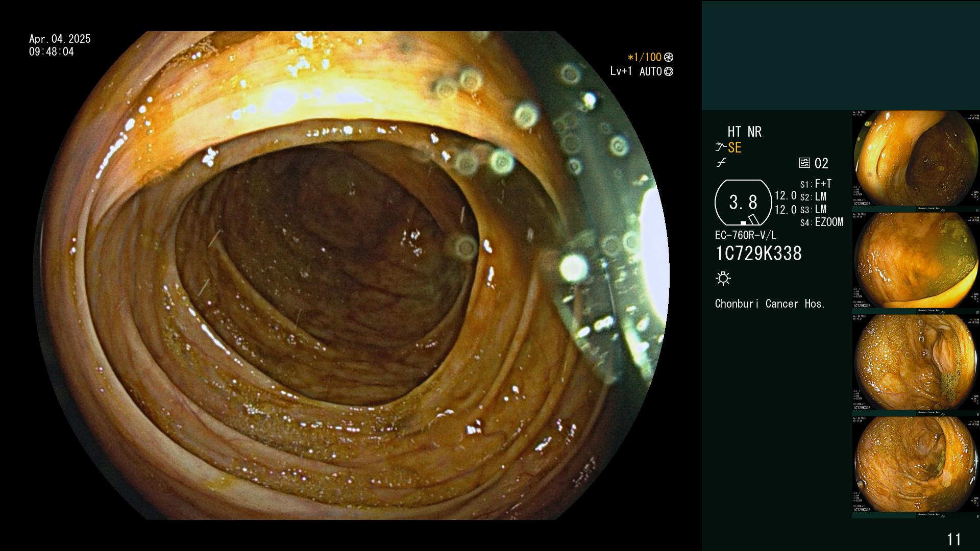This screenshot has width=980, height=551.
Task: Click the Chonburi Cancer Hos. label
Action: [x=770, y=304]
